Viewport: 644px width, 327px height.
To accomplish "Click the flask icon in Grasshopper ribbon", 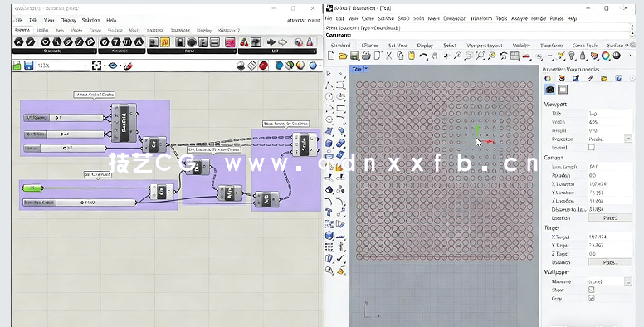I will tap(310, 41).
